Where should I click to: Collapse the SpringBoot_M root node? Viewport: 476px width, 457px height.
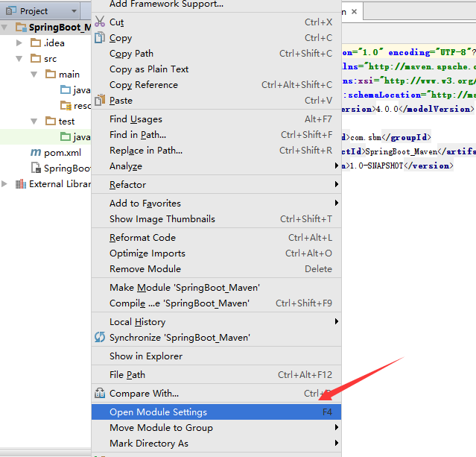pos(4,28)
